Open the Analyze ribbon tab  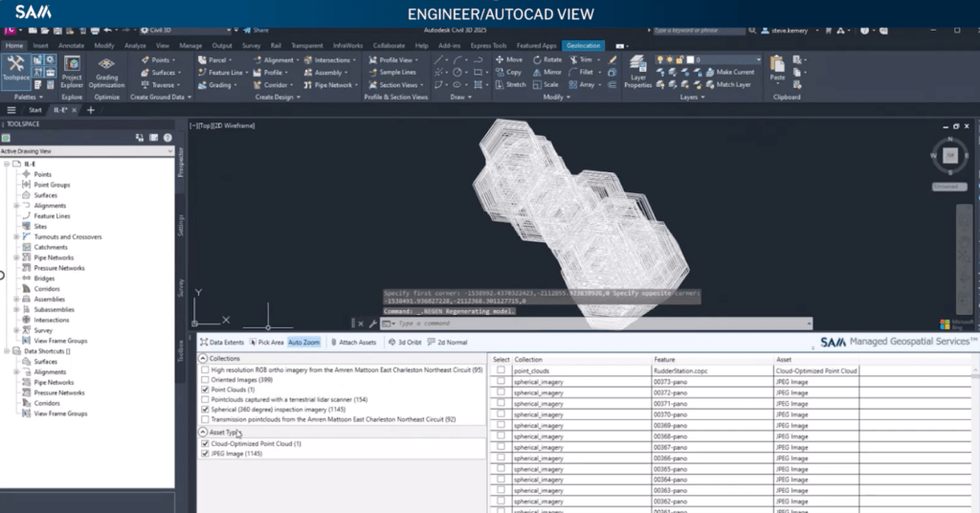click(135, 46)
